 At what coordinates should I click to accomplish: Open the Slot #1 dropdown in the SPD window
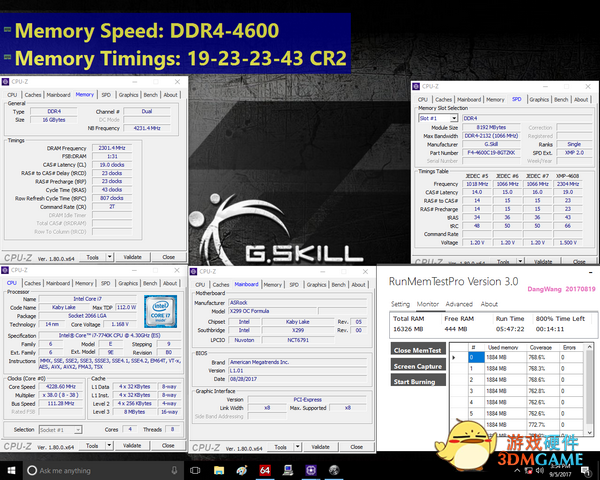[x=454, y=118]
